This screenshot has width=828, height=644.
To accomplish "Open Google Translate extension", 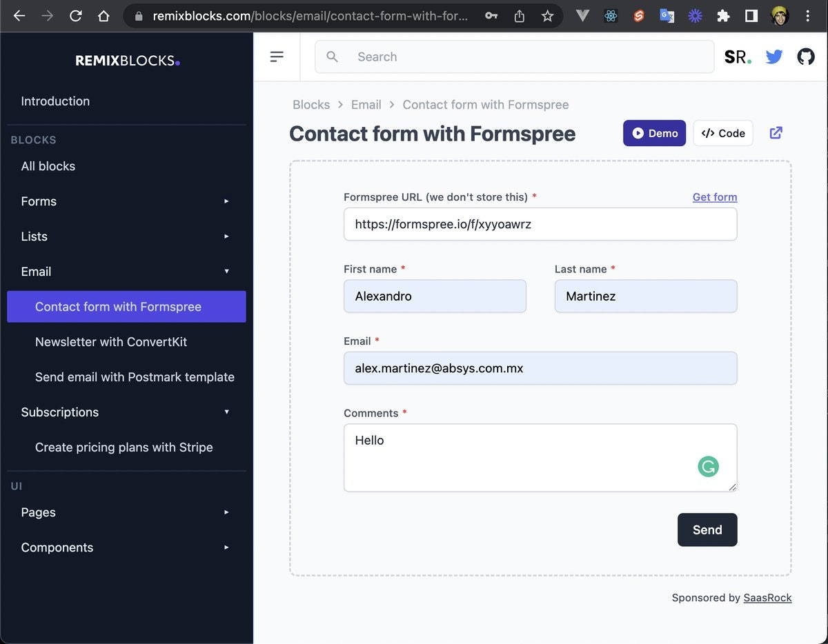I will 667,16.
